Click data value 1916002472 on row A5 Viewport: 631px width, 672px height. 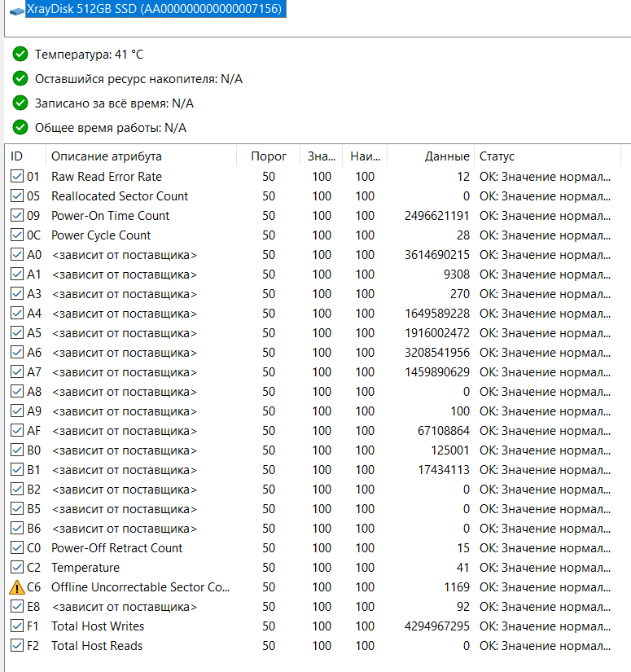point(437,333)
